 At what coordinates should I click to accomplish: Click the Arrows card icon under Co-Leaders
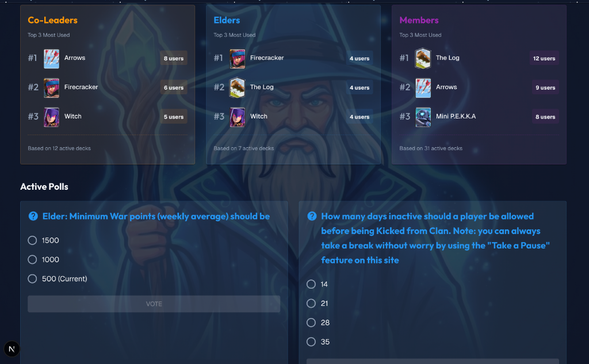point(52,59)
